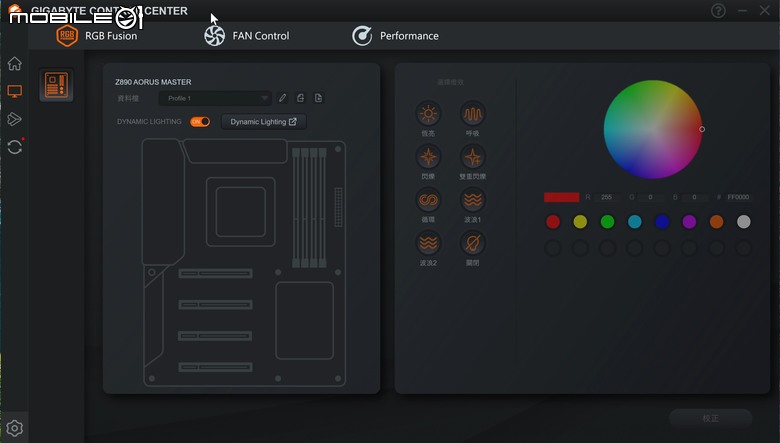
Task: Click the hex code field FF0000
Action: pos(738,197)
